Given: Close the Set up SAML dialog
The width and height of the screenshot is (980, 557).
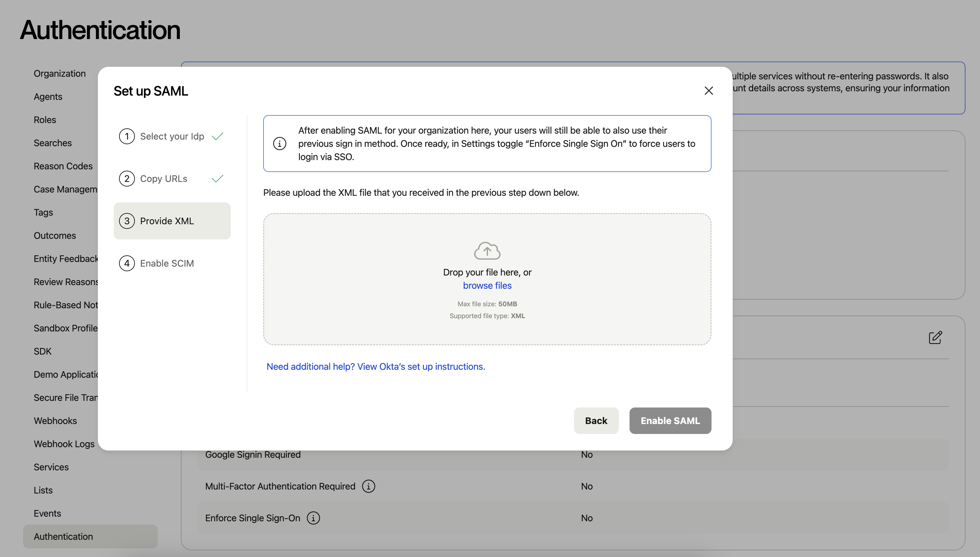Looking at the screenshot, I should tap(709, 91).
